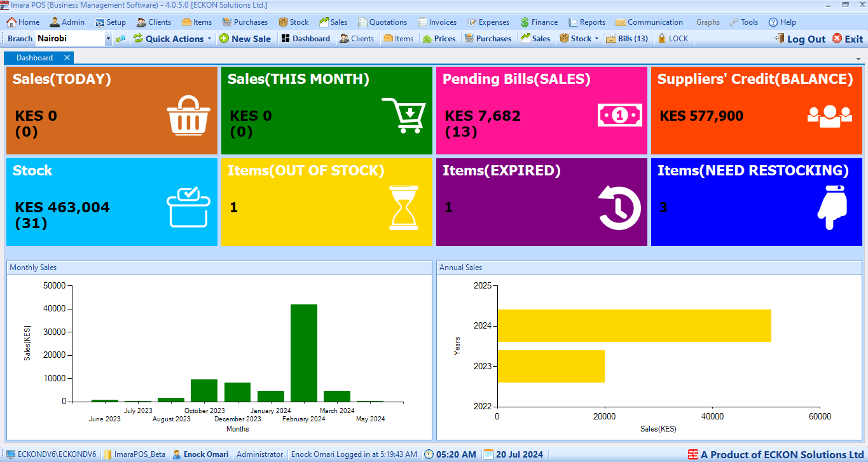The width and height of the screenshot is (868, 462).
Task: Click the Items(EXPIRED) clock icon
Action: click(619, 207)
